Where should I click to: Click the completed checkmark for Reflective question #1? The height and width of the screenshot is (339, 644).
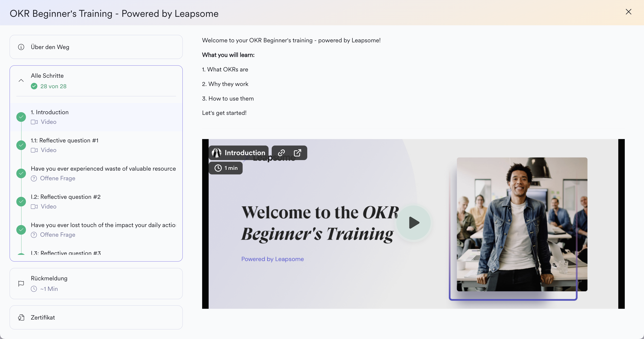[21, 145]
